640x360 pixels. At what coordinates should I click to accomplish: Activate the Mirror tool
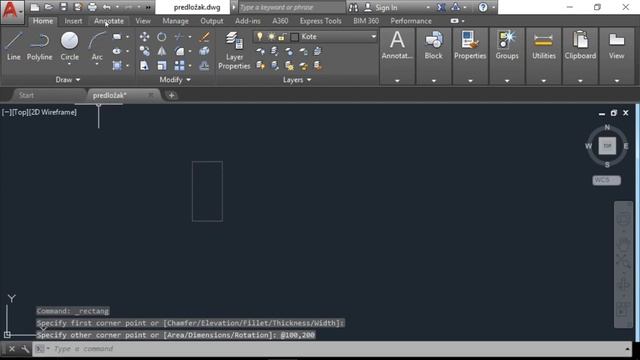pos(162,51)
